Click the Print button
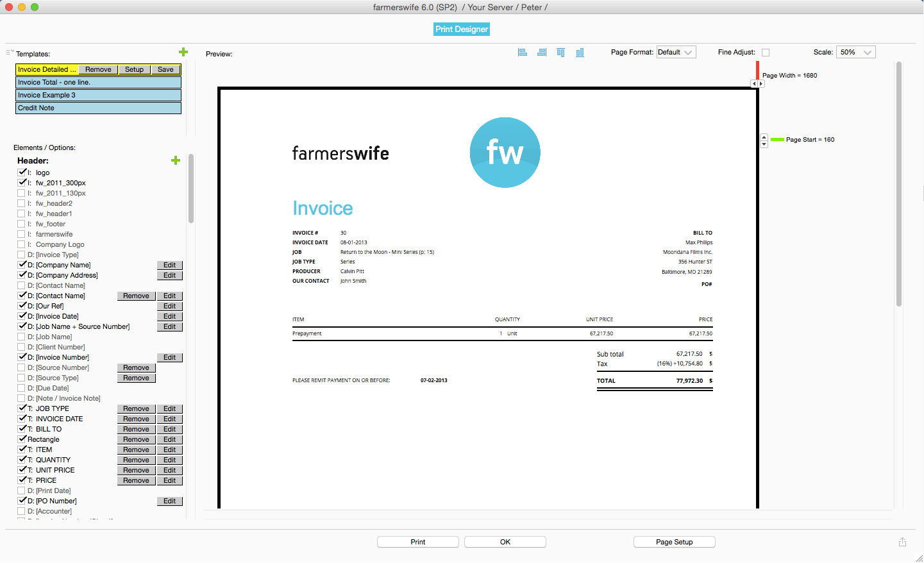This screenshot has width=924, height=563. coord(418,542)
